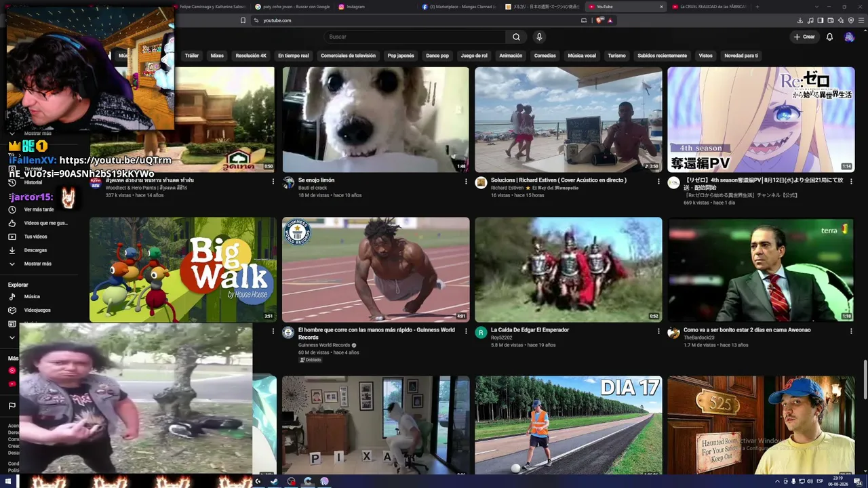
Task: Switch to the 'paty cofre joven' Google tab
Action: [x=292, y=7]
